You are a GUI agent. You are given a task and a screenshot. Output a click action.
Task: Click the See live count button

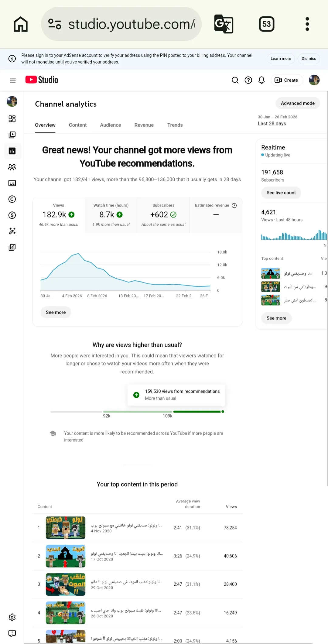pos(281,193)
